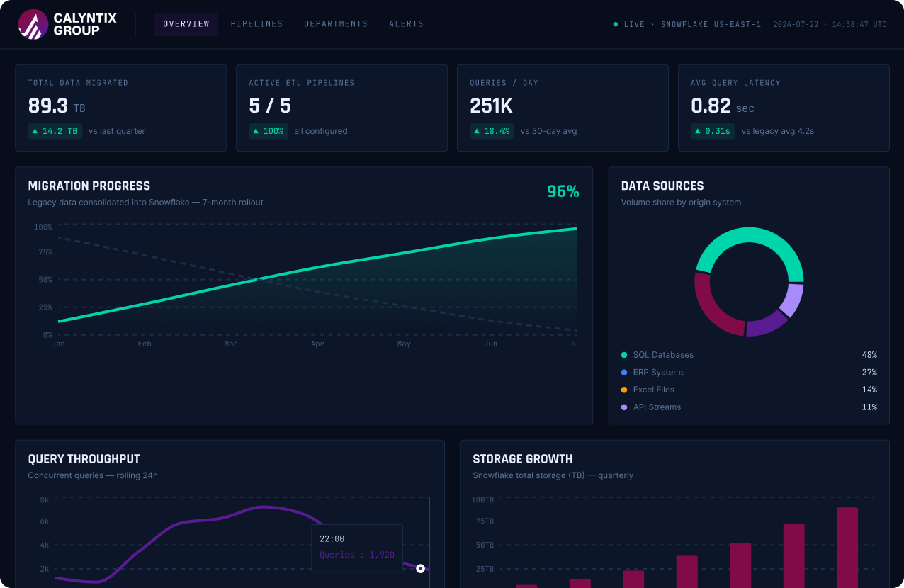Select the Excel Files legend label
This screenshot has width=904, height=588.
coord(653,390)
